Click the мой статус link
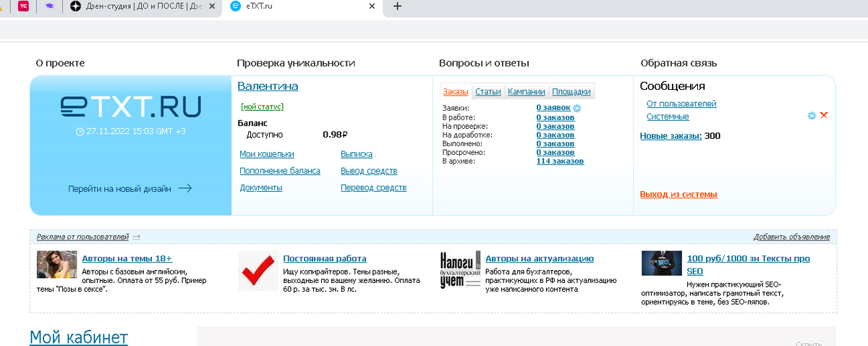The image size is (868, 346). pos(262,106)
